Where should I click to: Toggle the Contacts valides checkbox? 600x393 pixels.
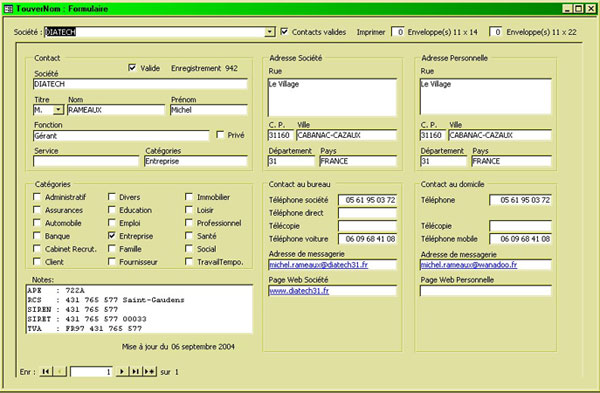(284, 31)
